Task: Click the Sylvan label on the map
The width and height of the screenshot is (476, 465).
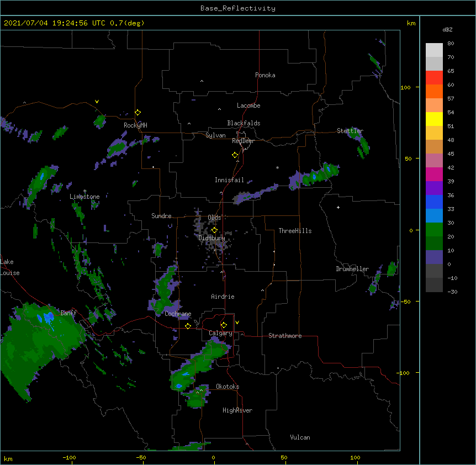Action: click(215, 135)
